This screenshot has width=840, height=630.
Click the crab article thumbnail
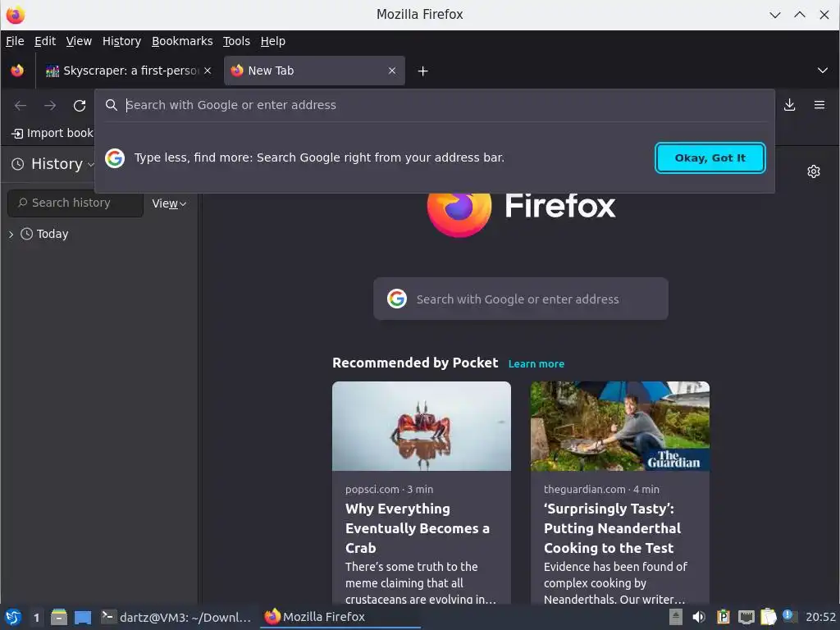[x=421, y=426]
